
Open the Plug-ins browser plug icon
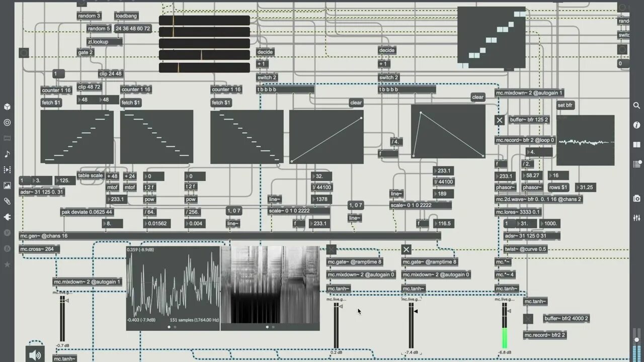coord(7,217)
